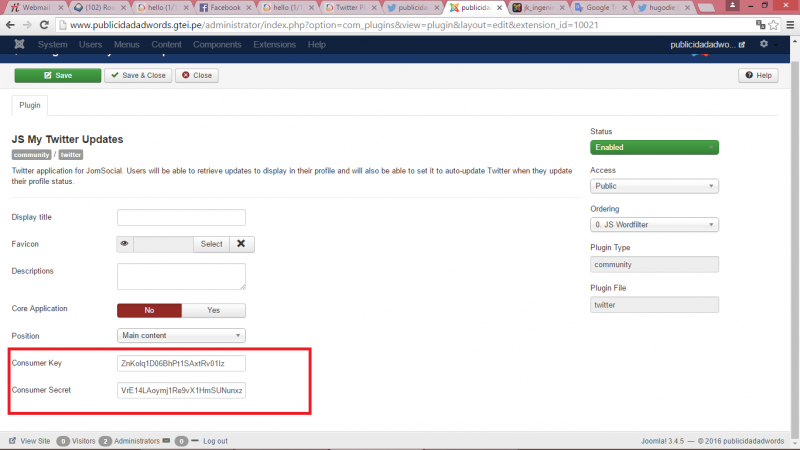Click the Plugin Type community field

pos(654,265)
